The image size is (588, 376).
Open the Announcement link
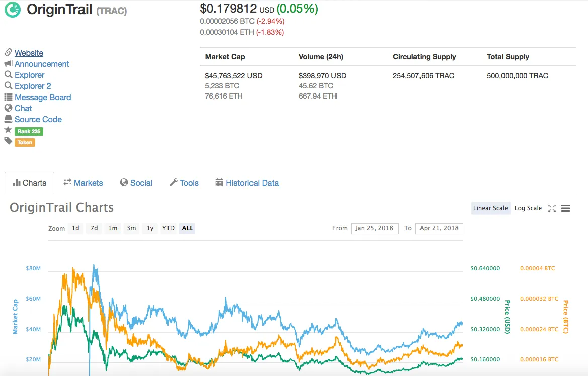tap(42, 64)
